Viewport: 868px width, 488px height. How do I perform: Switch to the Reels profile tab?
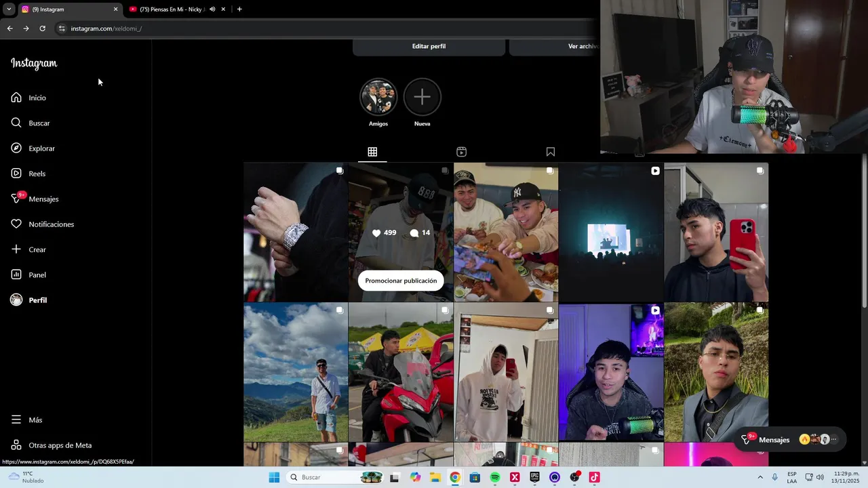pos(461,152)
